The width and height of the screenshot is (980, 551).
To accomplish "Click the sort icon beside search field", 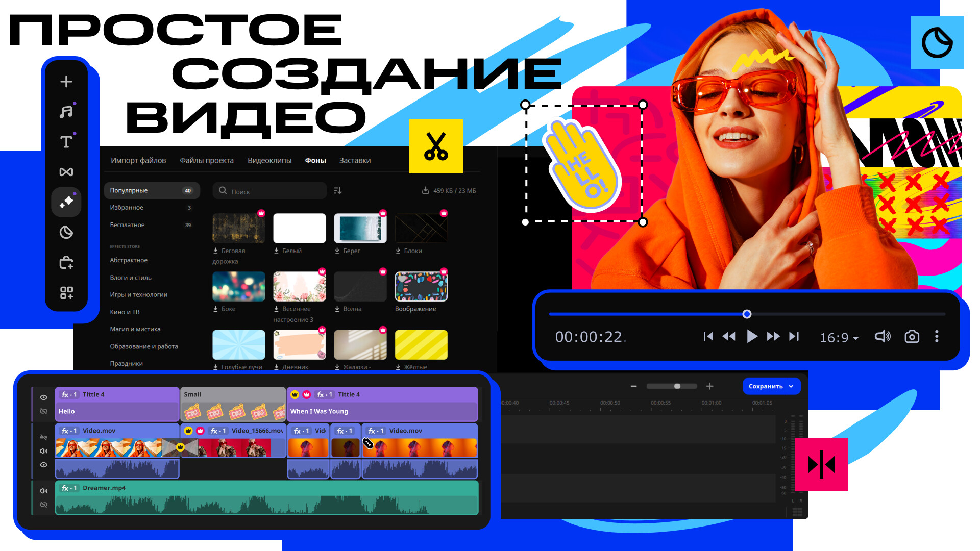I will tap(337, 191).
